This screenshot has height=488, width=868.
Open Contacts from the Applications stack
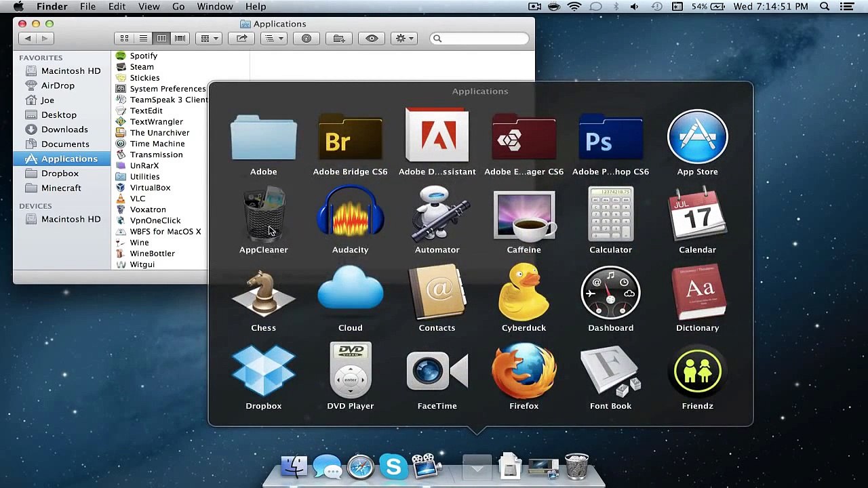pos(437,293)
